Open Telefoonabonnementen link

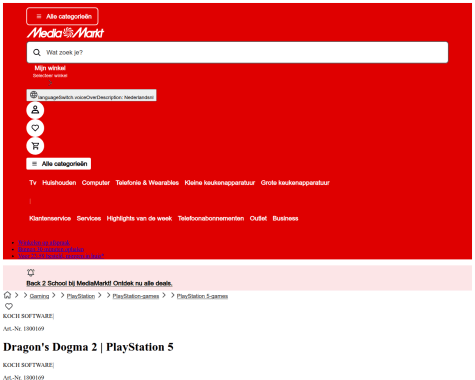click(211, 218)
